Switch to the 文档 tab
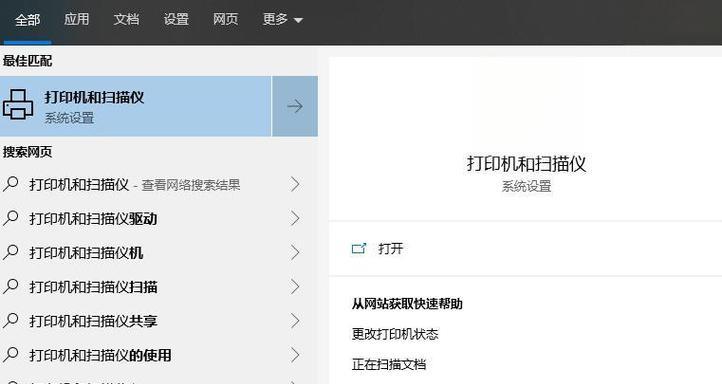 [x=126, y=19]
